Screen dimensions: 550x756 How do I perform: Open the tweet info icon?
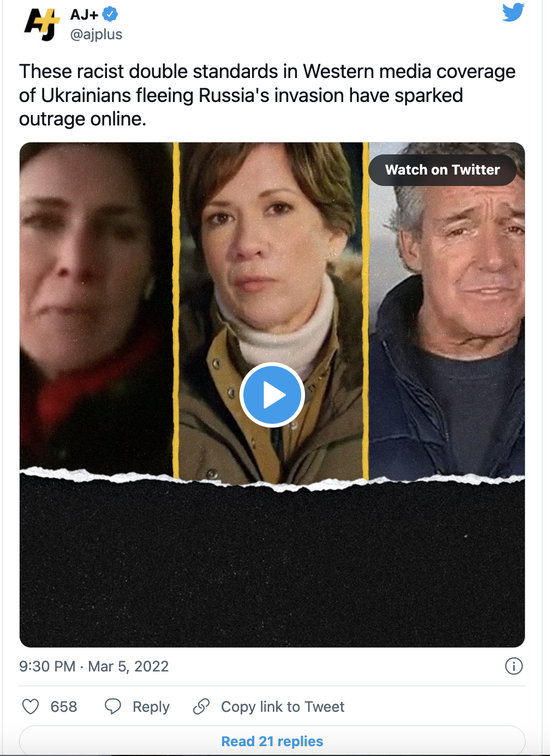[x=513, y=666]
